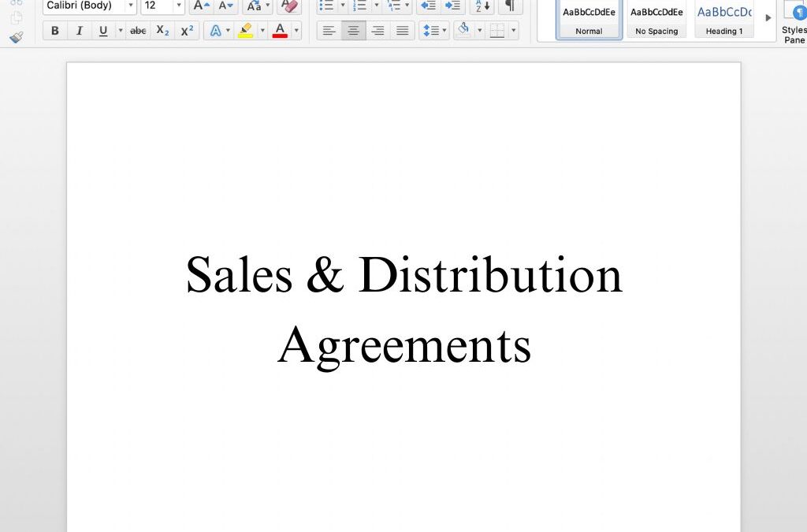This screenshot has width=807, height=532.
Task: Click in the font size field showing 12
Action: pyautogui.click(x=158, y=6)
